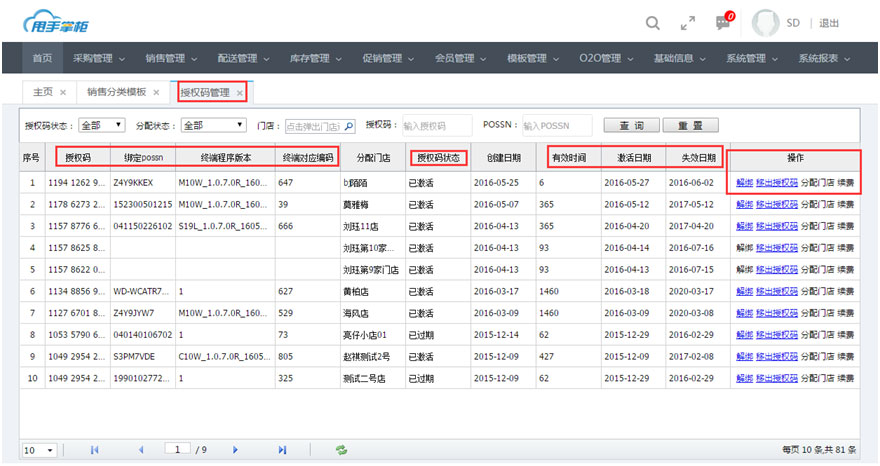
Task: Open the 分配状态 dropdown
Action: click(x=214, y=125)
